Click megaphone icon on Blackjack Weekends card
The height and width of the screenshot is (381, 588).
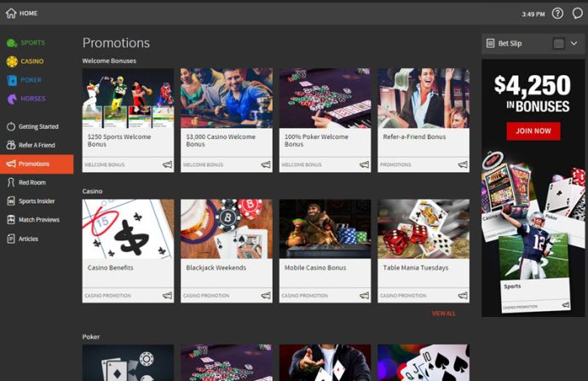(x=266, y=296)
